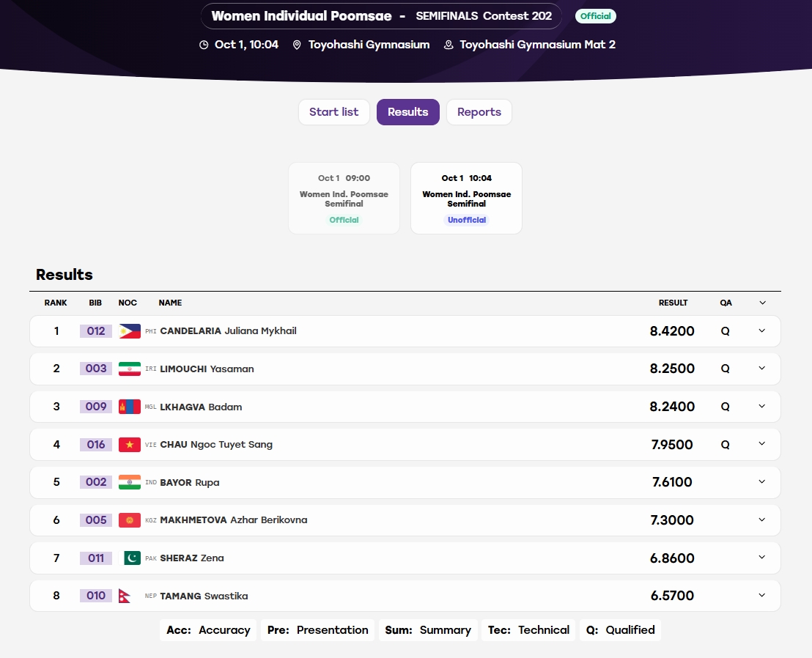Click the Iran flag icon for LIMOUCHI

pyautogui.click(x=130, y=369)
